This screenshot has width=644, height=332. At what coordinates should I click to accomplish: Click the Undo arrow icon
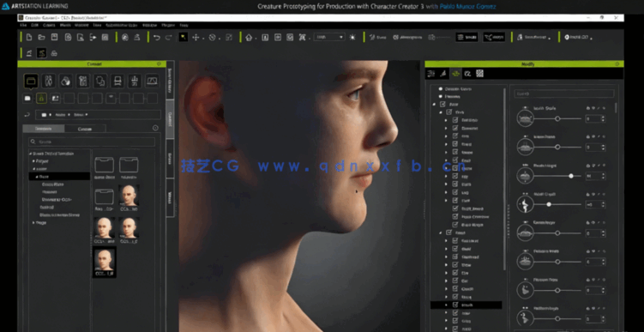click(x=156, y=38)
